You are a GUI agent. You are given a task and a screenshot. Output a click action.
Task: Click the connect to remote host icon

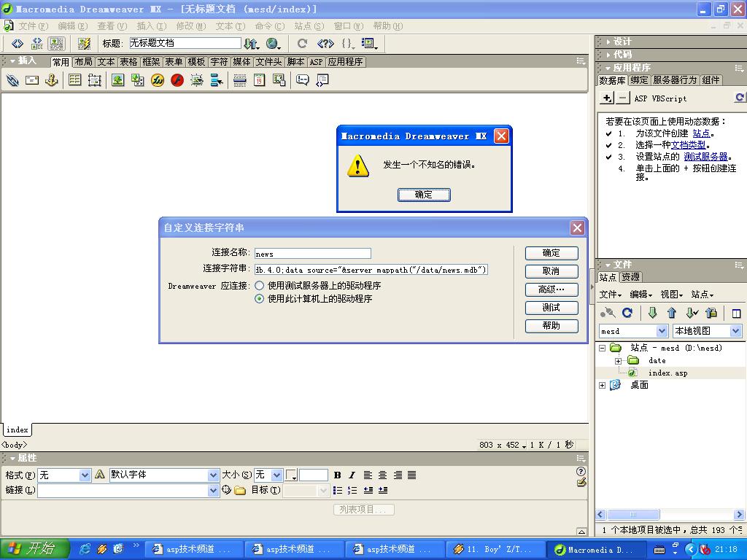(608, 313)
